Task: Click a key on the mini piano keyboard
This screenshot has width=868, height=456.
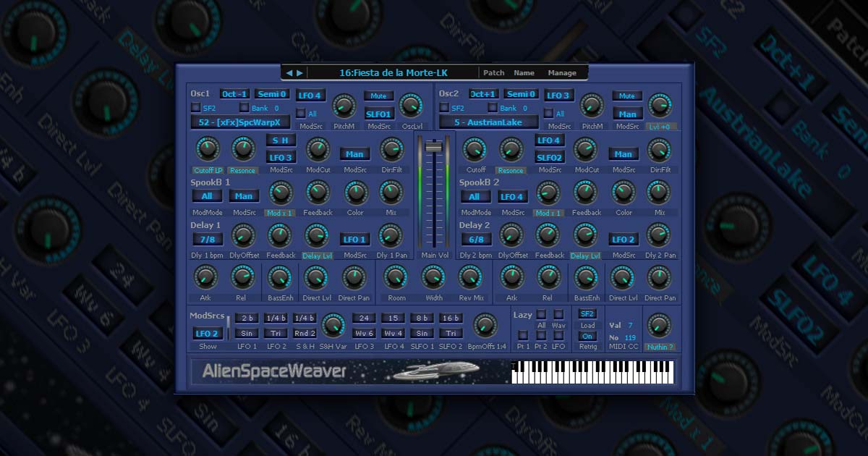Action: point(592,372)
